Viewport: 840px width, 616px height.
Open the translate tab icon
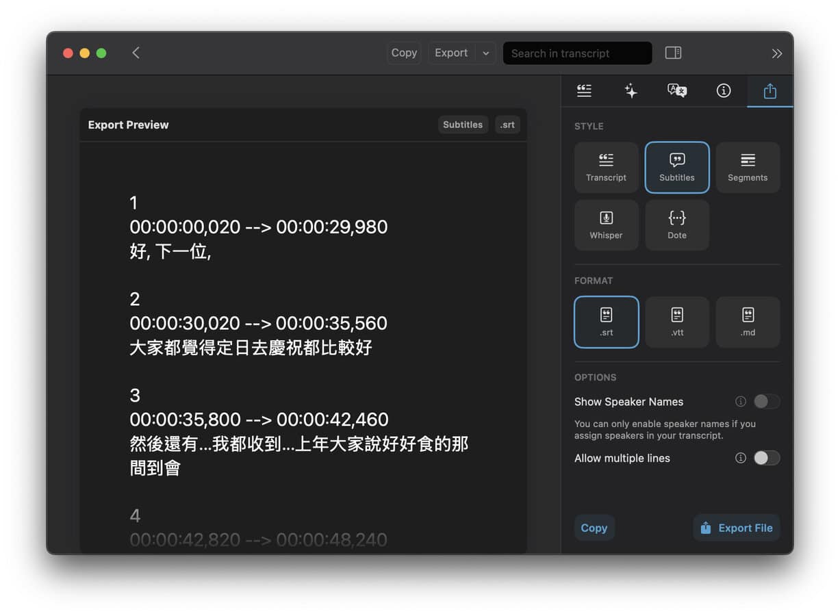(676, 91)
